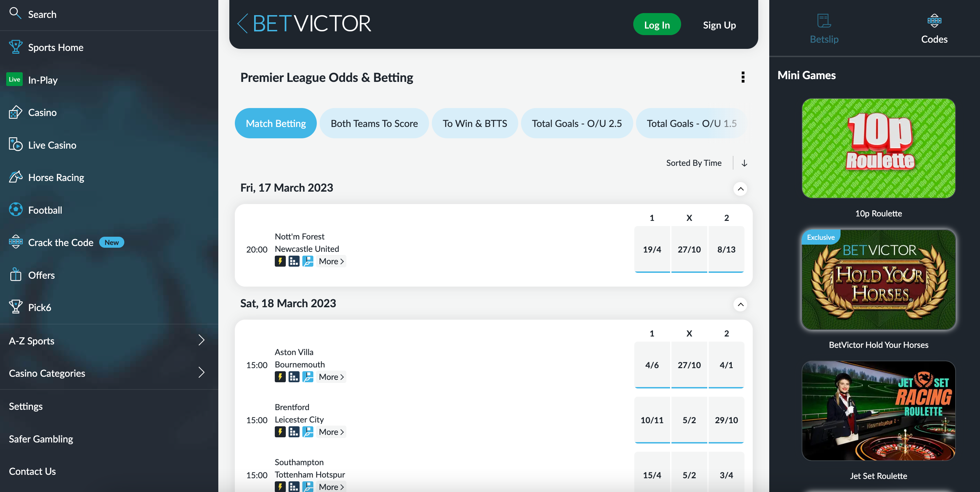
Task: Select 27/10 draw odds for Aston Villa
Action: pos(689,365)
